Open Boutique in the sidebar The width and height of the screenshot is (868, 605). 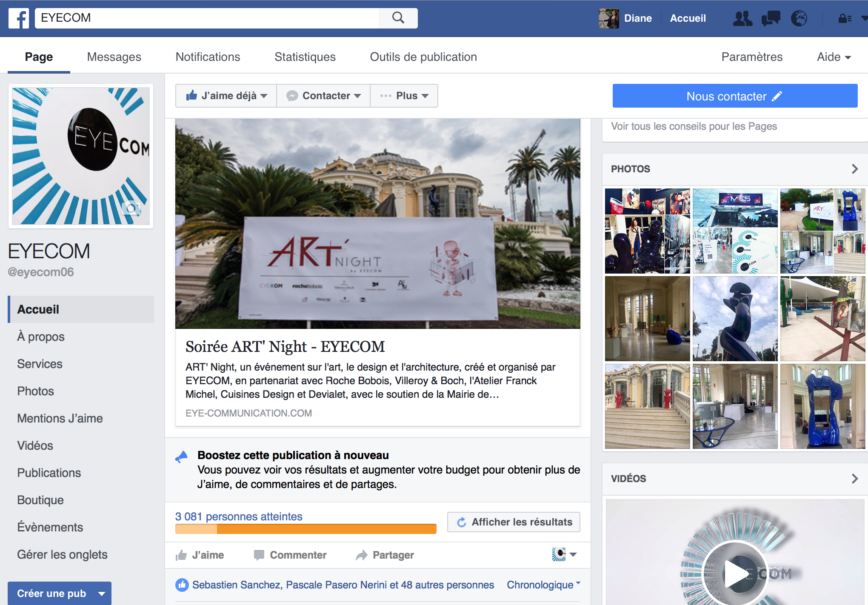[40, 500]
